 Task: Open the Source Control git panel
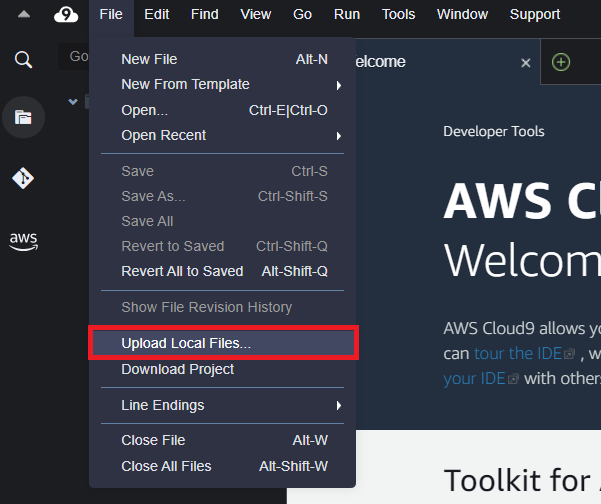click(x=23, y=178)
